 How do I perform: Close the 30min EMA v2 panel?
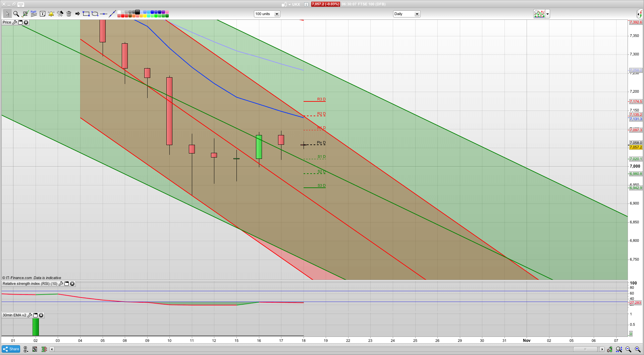point(41,315)
